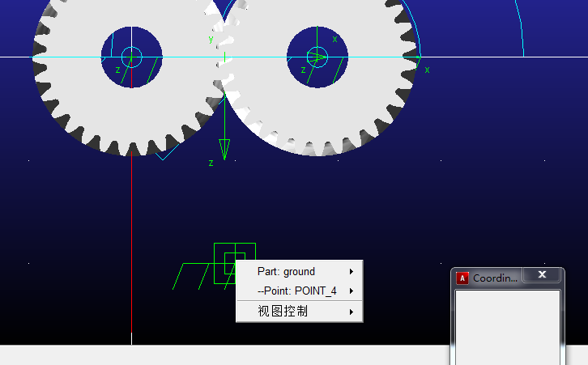The height and width of the screenshot is (365, 588).
Task: Click the cyan horizontal line left of left gear
Action: (x=16, y=57)
